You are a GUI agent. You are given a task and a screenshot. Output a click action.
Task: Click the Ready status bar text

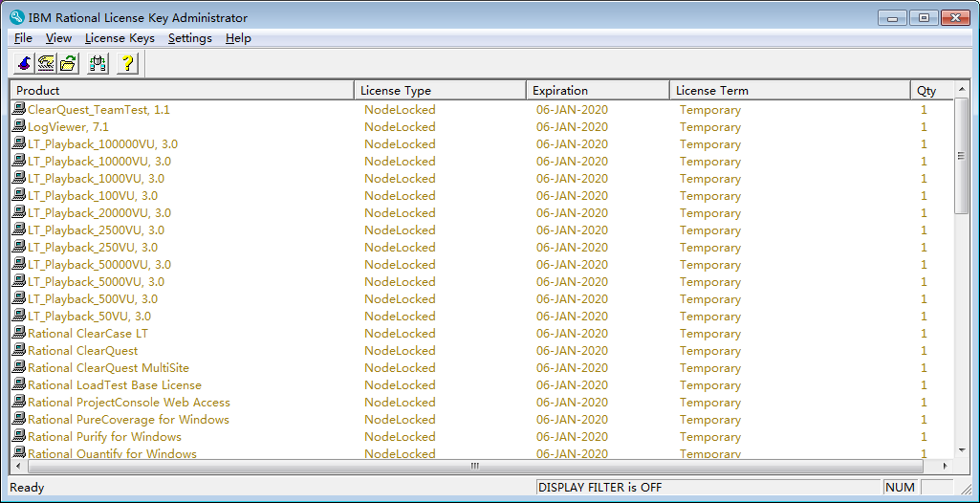click(28, 488)
